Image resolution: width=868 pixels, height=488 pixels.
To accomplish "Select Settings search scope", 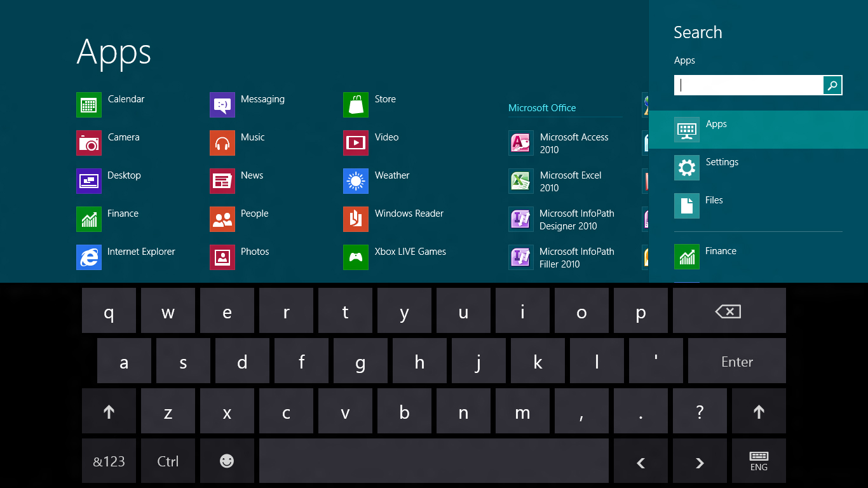I will pos(722,168).
